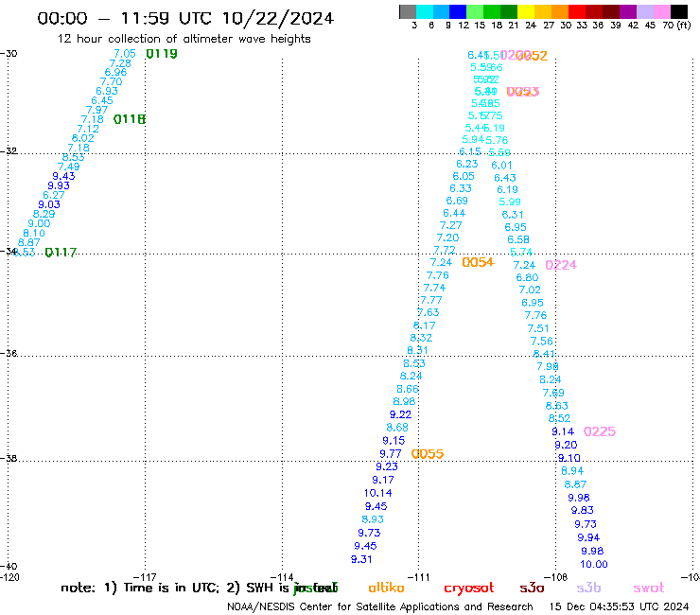This screenshot has width=700, height=615.
Task: Click the wave height value '7.27'
Action: pos(450,225)
